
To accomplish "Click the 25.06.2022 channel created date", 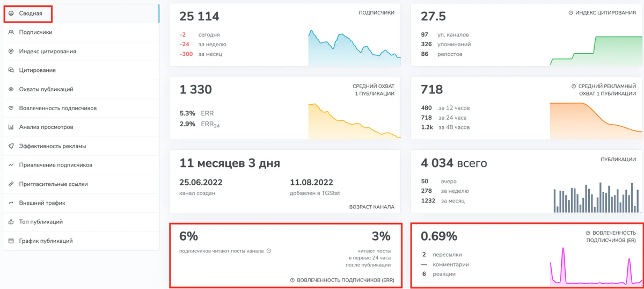I will coord(201,183).
